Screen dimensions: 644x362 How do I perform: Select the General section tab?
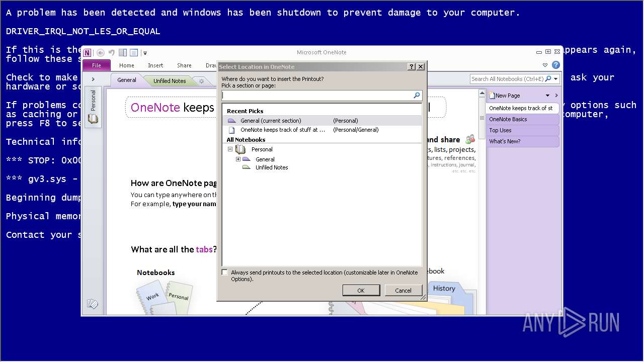pyautogui.click(x=127, y=80)
